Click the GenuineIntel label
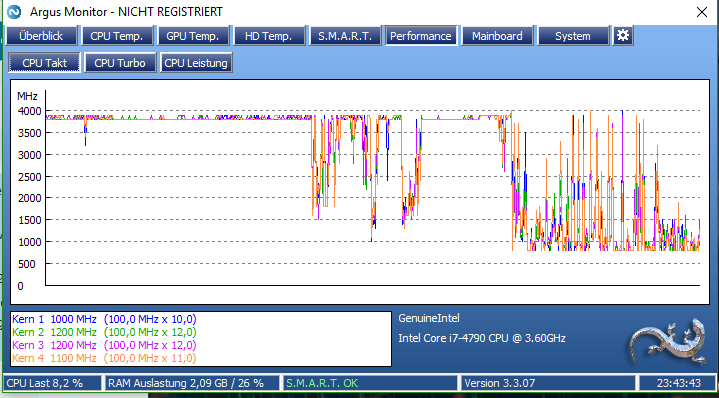The height and width of the screenshot is (398, 719). click(x=429, y=318)
